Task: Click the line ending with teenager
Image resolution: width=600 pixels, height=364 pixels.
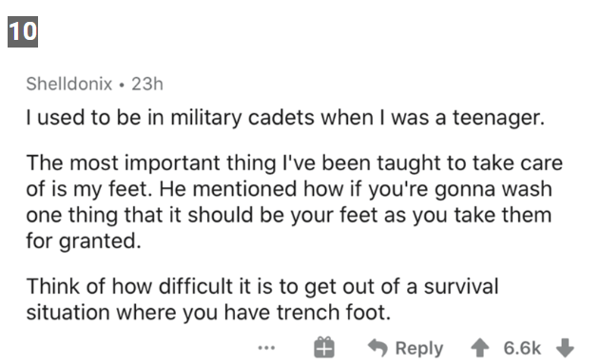Action: (285, 118)
